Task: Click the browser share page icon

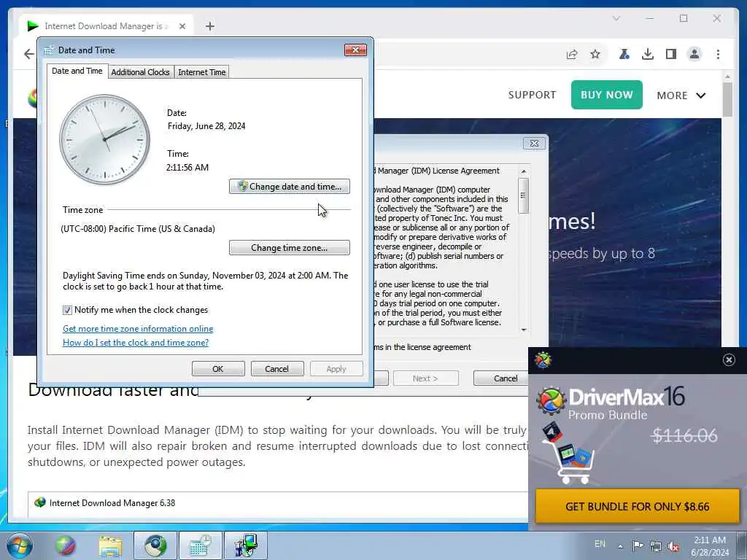Action: point(572,54)
